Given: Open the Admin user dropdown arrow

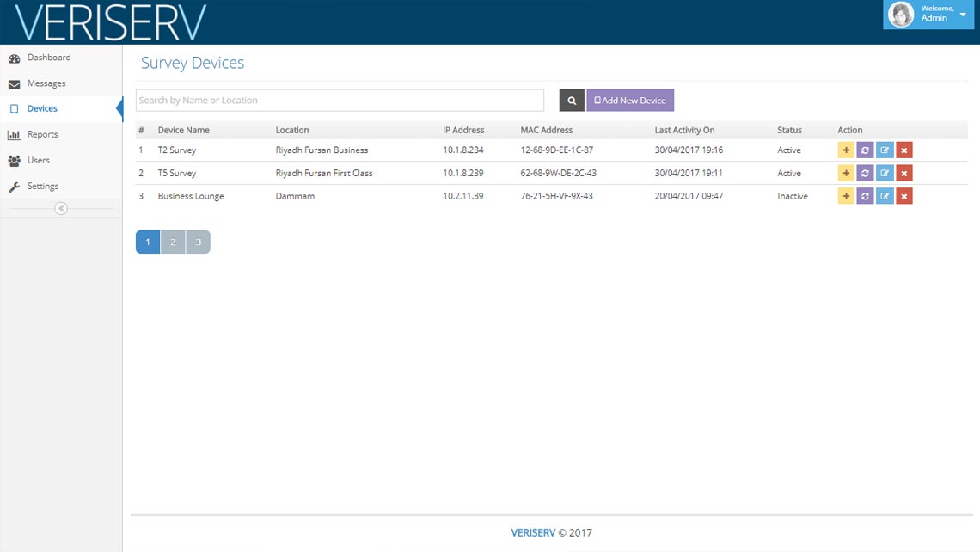Looking at the screenshot, I should (963, 15).
